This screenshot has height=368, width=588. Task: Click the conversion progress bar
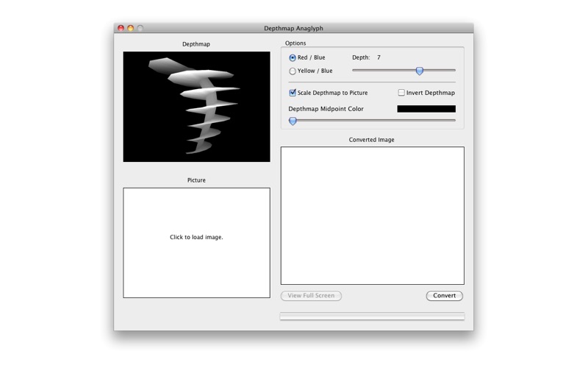click(372, 316)
